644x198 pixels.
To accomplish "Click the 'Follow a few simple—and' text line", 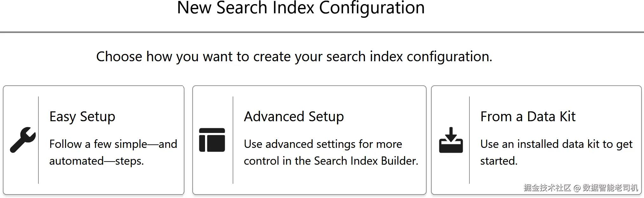I will tap(113, 144).
